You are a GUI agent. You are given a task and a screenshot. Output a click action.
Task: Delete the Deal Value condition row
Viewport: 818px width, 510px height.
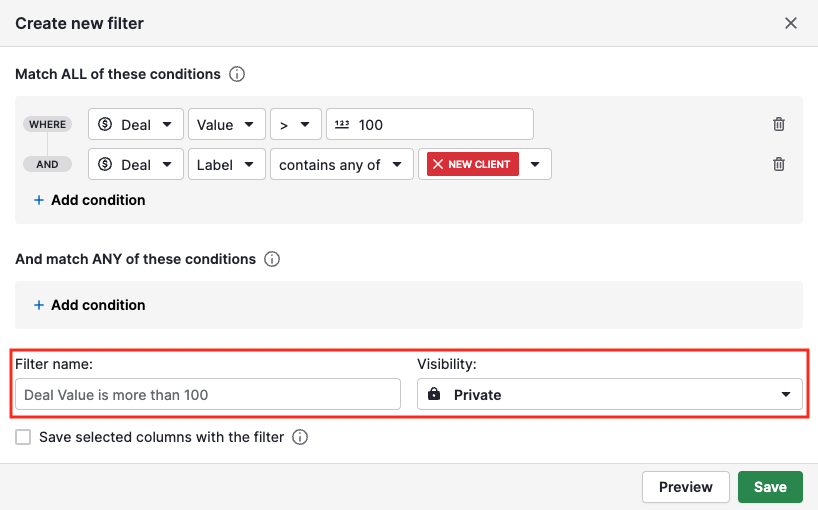(x=779, y=125)
